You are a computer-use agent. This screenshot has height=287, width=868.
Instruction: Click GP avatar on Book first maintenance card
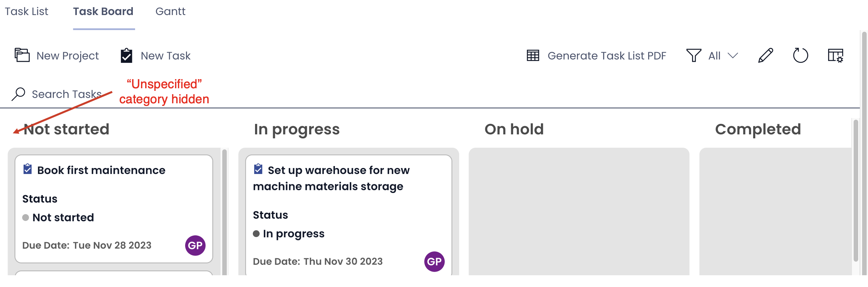[195, 245]
